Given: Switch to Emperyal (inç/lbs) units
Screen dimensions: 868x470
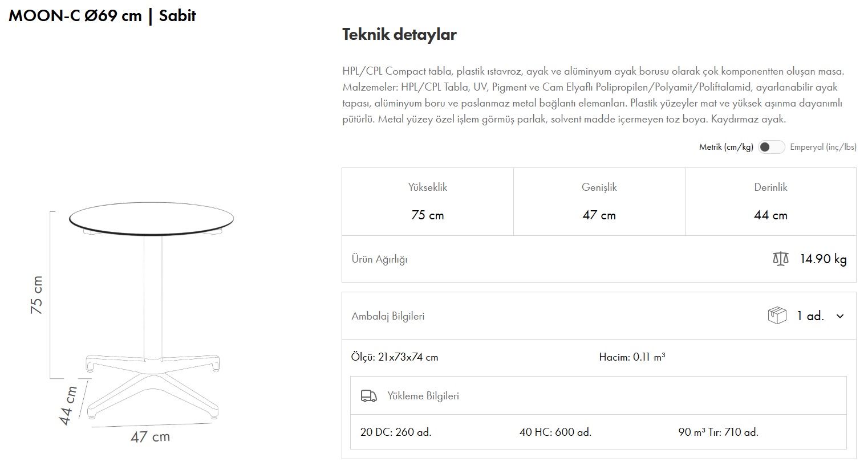Looking at the screenshot, I should click(x=823, y=147).
